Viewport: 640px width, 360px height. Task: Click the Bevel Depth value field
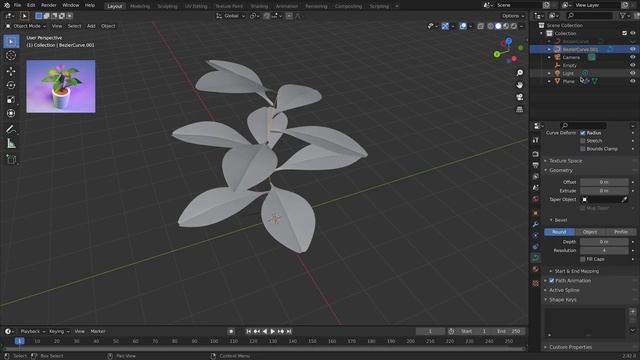pos(604,242)
